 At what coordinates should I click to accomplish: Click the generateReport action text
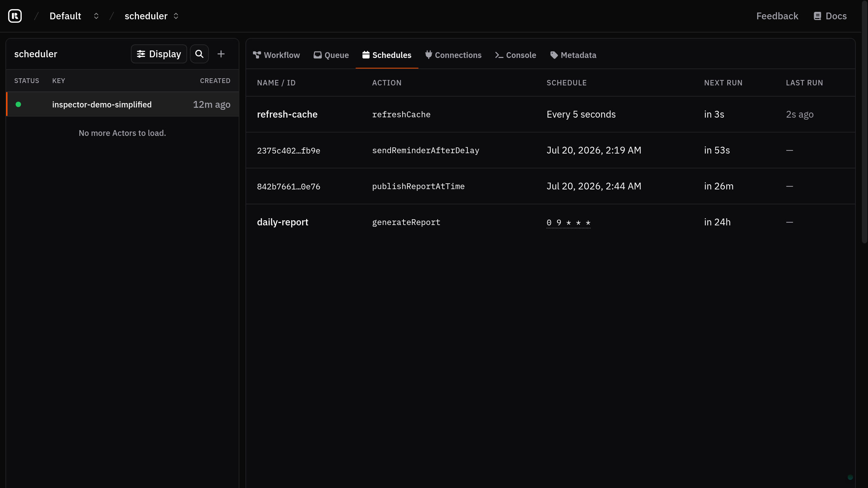[x=406, y=222]
